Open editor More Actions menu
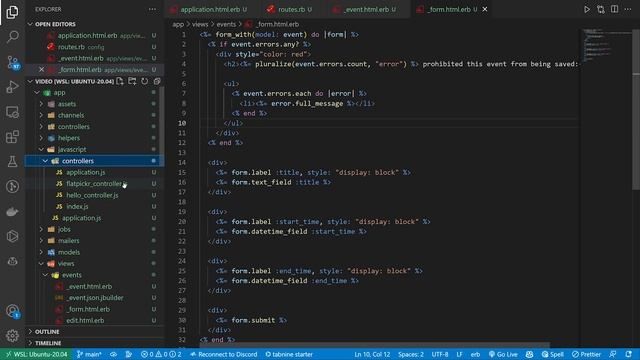 (x=628, y=9)
